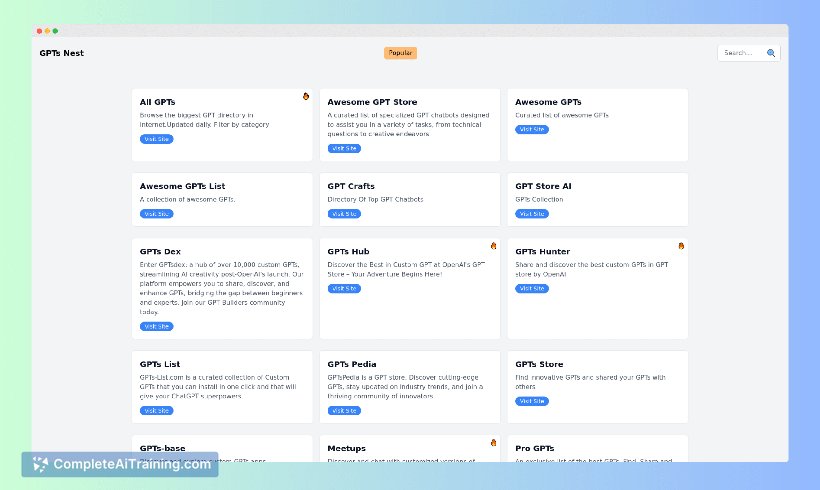
Task: Click the GPTs Dex title
Action: point(160,252)
